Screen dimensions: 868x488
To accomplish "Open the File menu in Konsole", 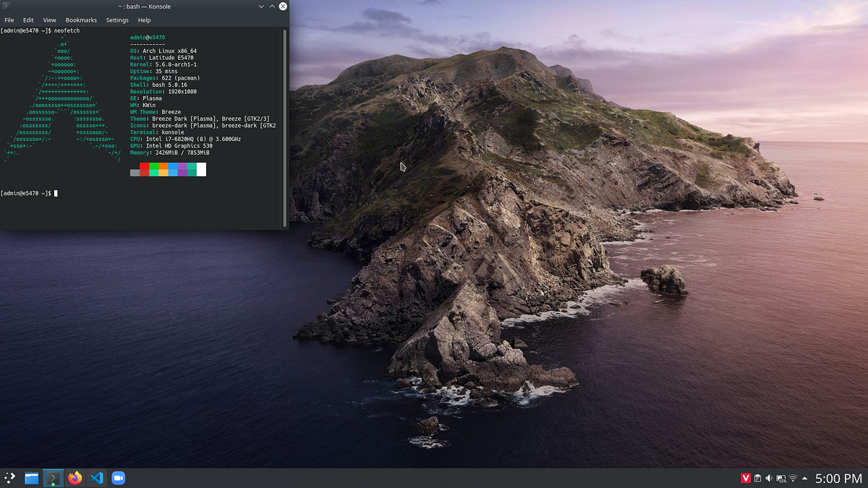I will (9, 20).
